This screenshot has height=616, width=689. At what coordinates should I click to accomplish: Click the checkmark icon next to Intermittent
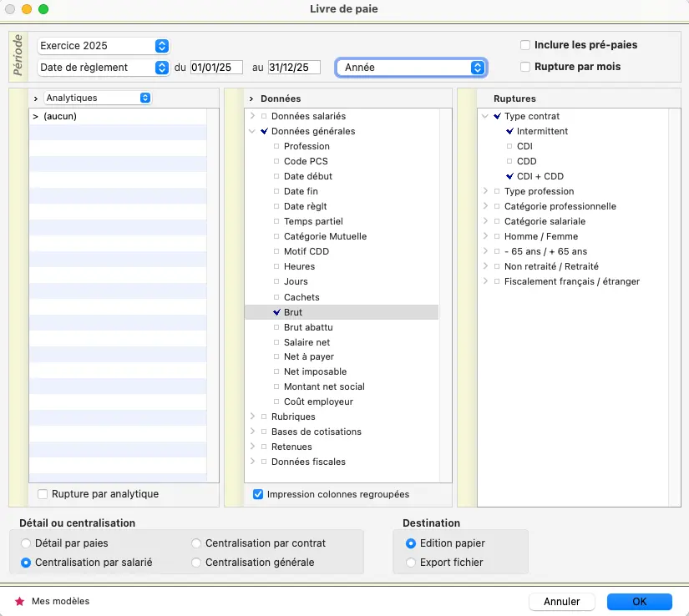point(509,131)
